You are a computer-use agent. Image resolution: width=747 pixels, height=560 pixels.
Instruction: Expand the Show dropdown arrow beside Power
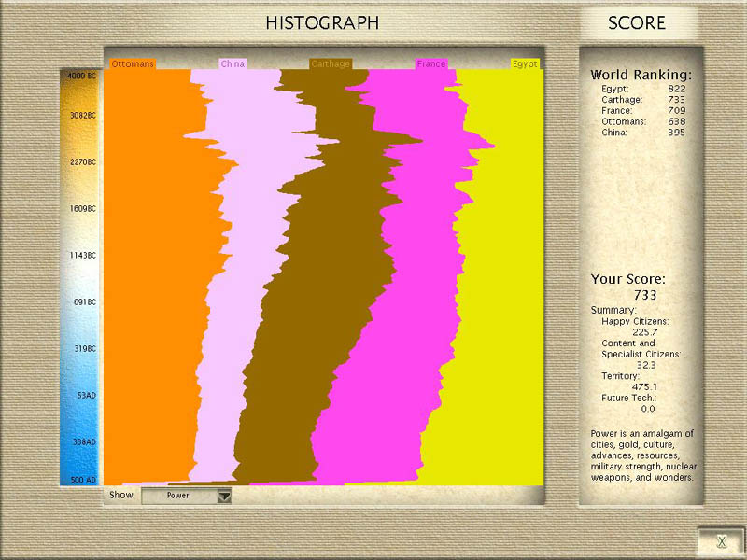pyautogui.click(x=223, y=496)
